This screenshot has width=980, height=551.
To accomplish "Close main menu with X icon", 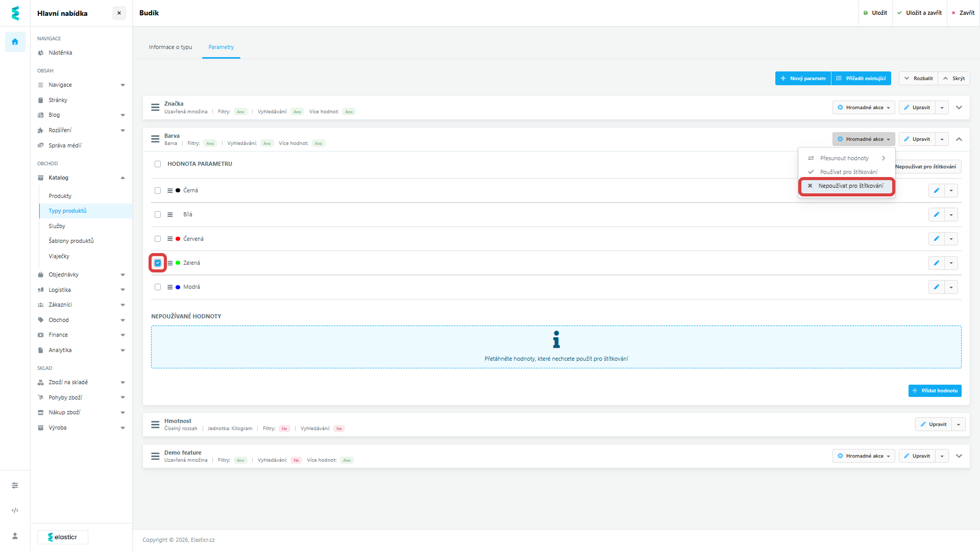I will 119,13.
